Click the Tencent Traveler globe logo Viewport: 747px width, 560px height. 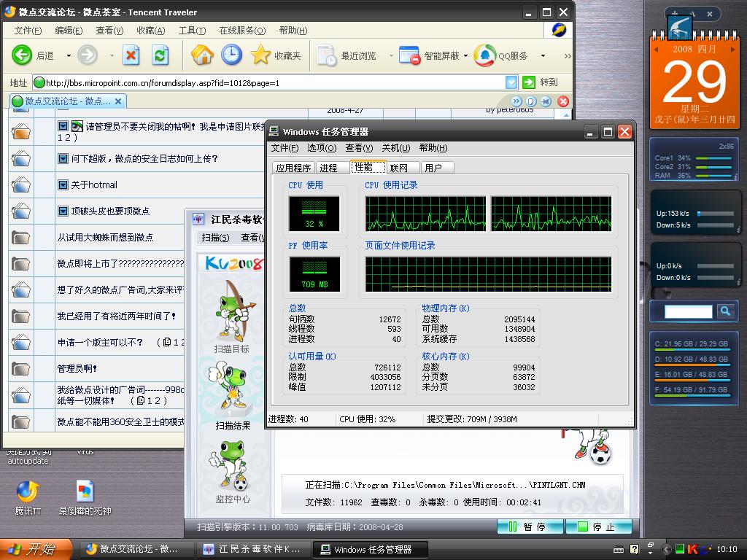tap(559, 30)
